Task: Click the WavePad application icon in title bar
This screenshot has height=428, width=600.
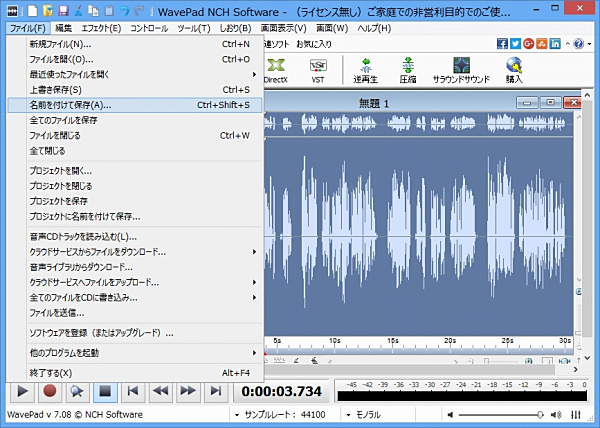Action: [13, 11]
